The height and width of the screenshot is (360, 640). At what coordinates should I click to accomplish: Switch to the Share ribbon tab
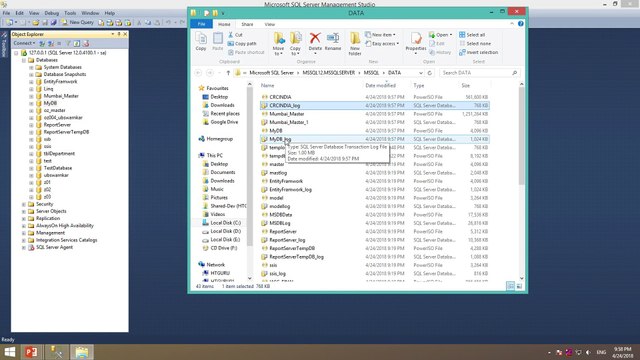[x=247, y=24]
